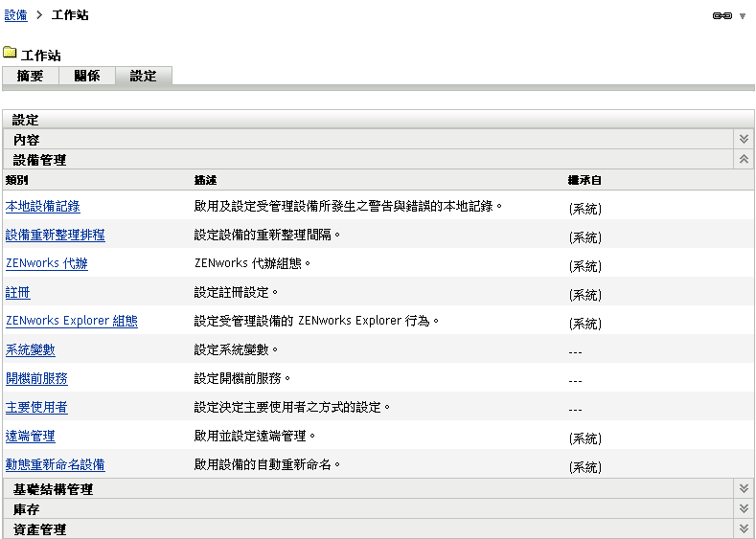Click the 內容 section title
Image resolution: width=756 pixels, height=539 pixels.
pos(26,140)
